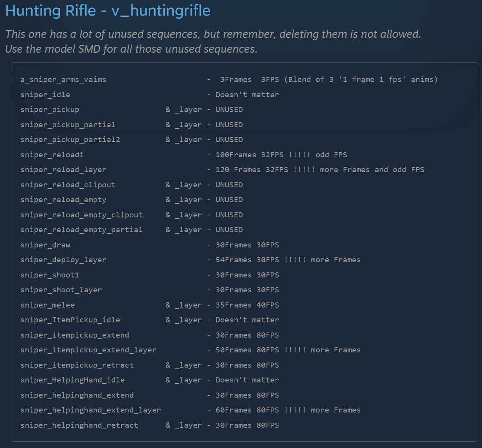Select the a_sniper_arms_vaims sequence name
The height and width of the screenshot is (448, 482).
click(x=63, y=80)
